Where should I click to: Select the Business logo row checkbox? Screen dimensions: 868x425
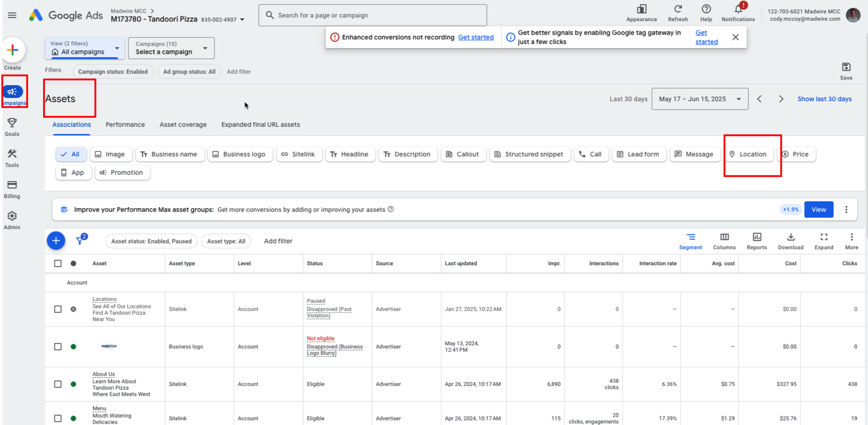tap(58, 347)
